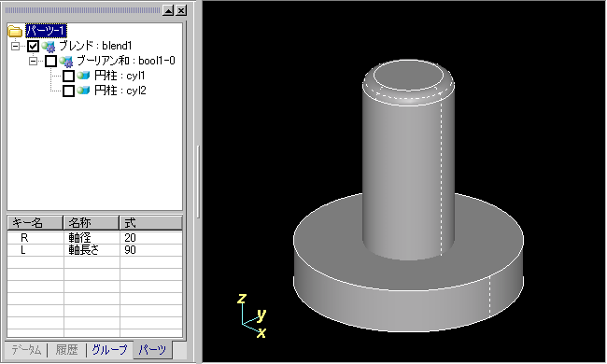Click the 式 column header
Screen dimensions: 607x364
(x=150, y=223)
